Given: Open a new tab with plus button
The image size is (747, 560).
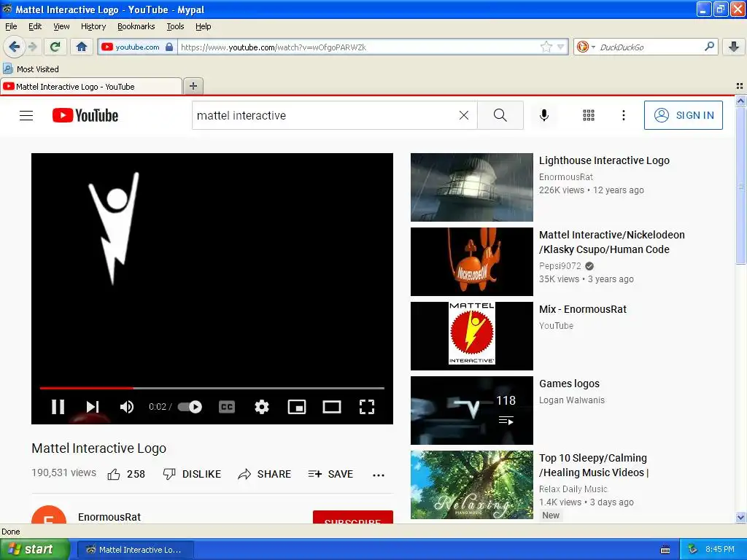Looking at the screenshot, I should click(193, 86).
